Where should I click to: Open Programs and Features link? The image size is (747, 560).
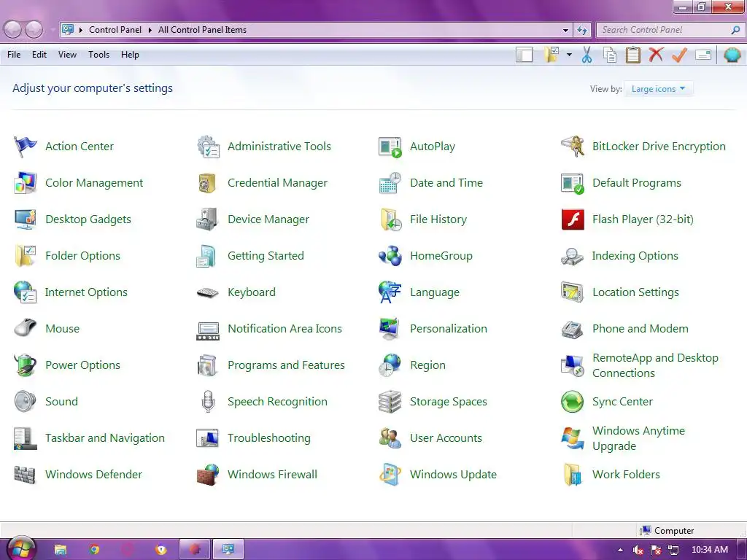(286, 365)
